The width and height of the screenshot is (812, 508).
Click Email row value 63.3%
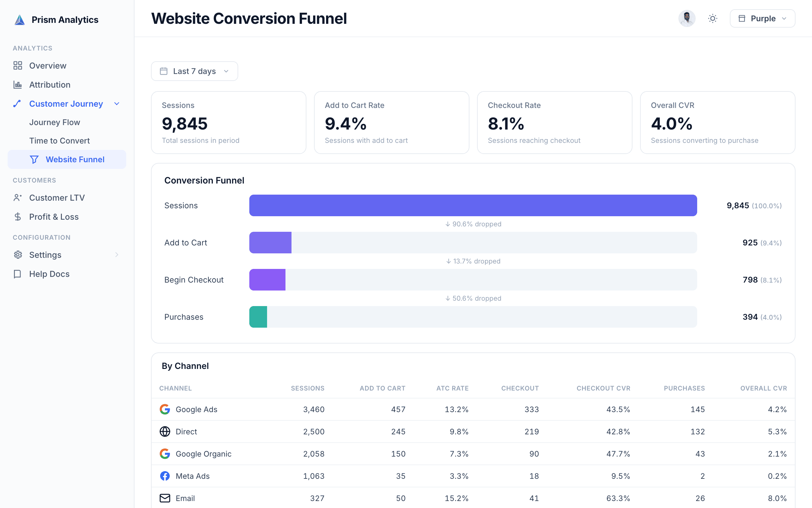pyautogui.click(x=618, y=498)
